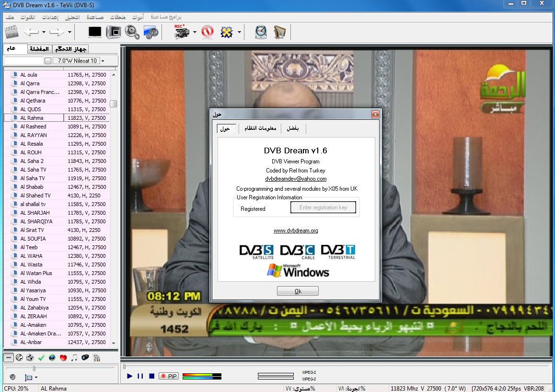Open the clock scheduler toolbar icon
Screen dimensions: 555x392
coord(261,32)
